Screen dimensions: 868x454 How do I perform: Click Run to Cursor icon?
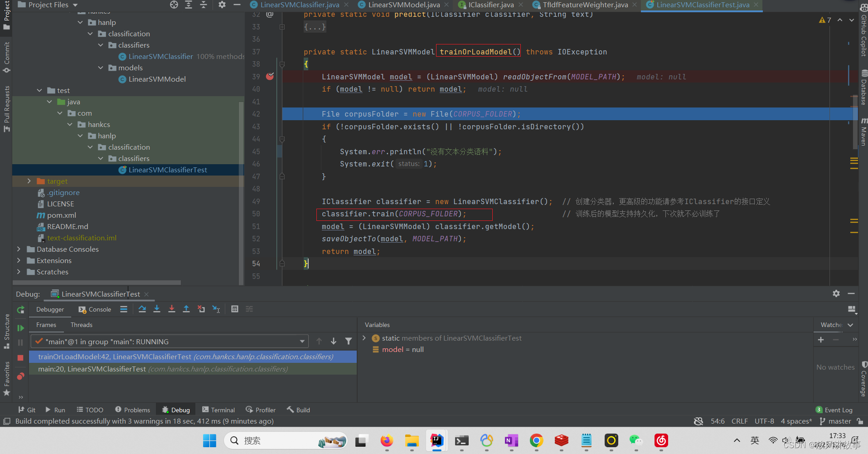click(216, 309)
